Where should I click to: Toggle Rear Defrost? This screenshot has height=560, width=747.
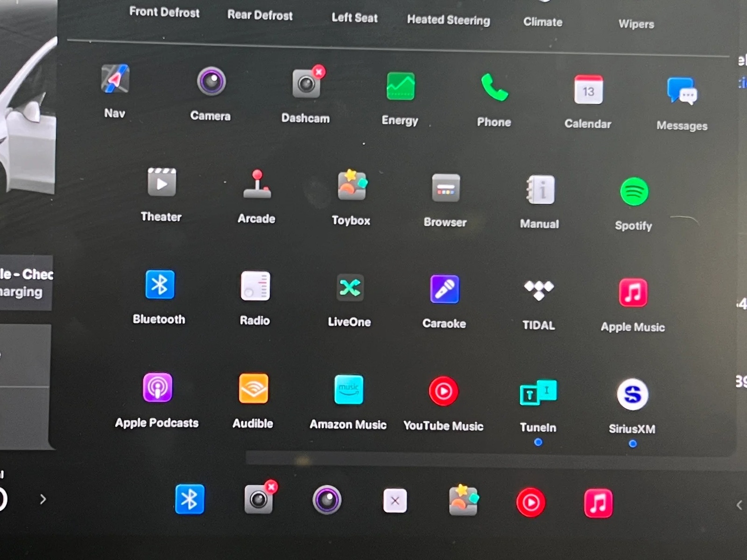point(260,15)
